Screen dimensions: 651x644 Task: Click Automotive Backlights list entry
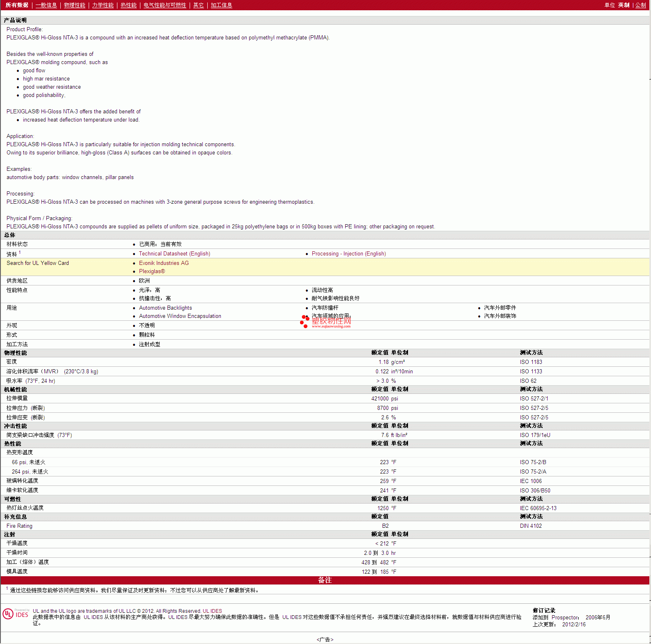coord(165,308)
